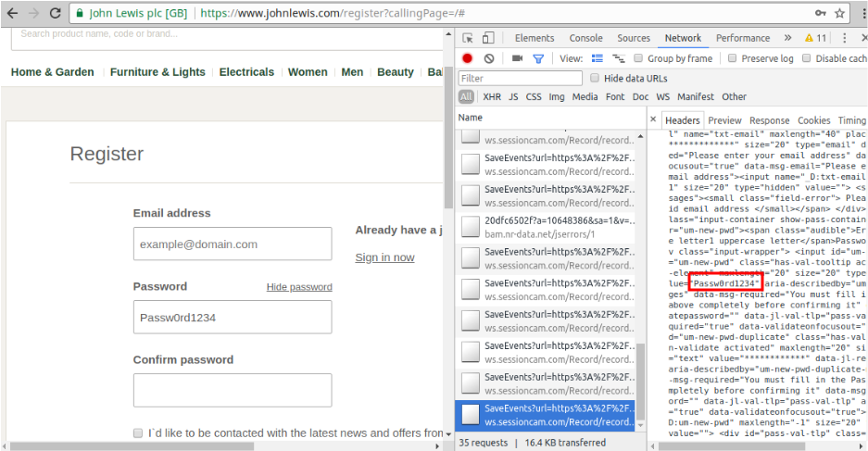Image resolution: width=868 pixels, height=451 pixels.
Task: Click the Email address input field
Action: click(233, 244)
